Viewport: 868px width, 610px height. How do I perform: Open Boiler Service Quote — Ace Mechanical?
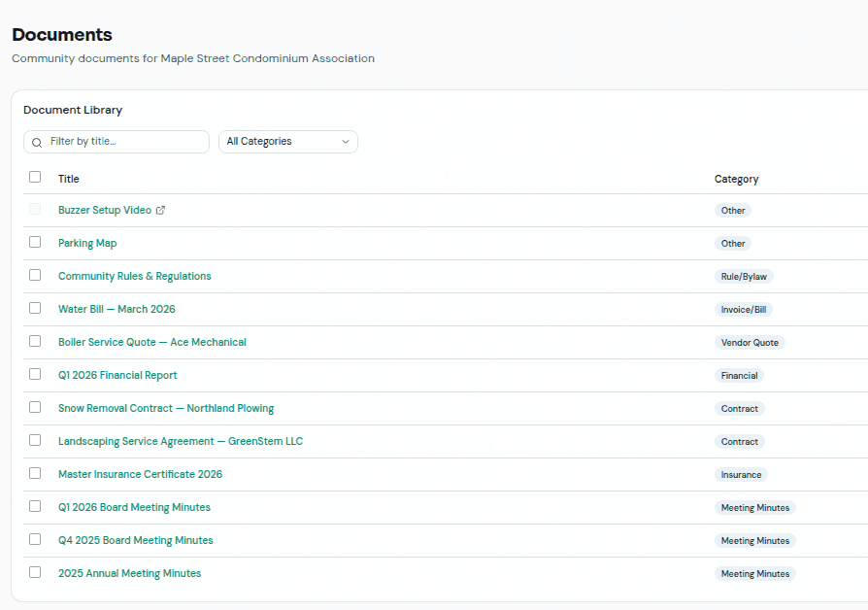(152, 342)
